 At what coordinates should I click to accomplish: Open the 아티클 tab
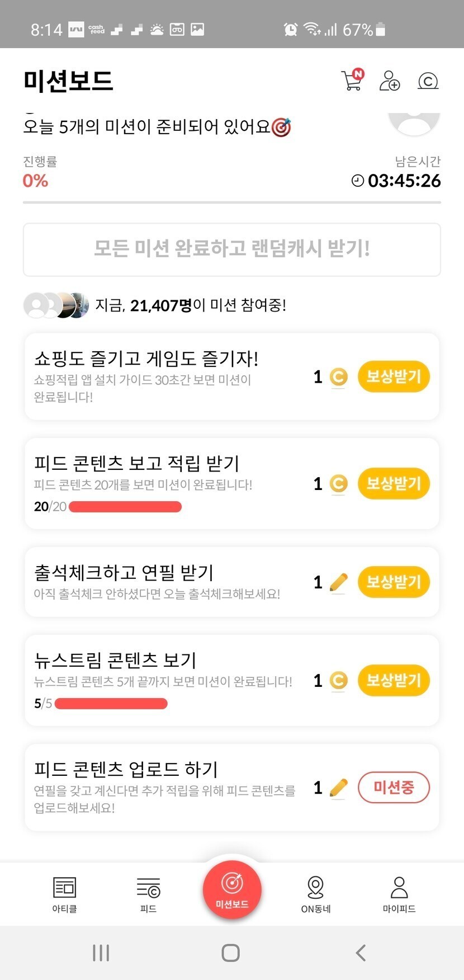point(64,893)
